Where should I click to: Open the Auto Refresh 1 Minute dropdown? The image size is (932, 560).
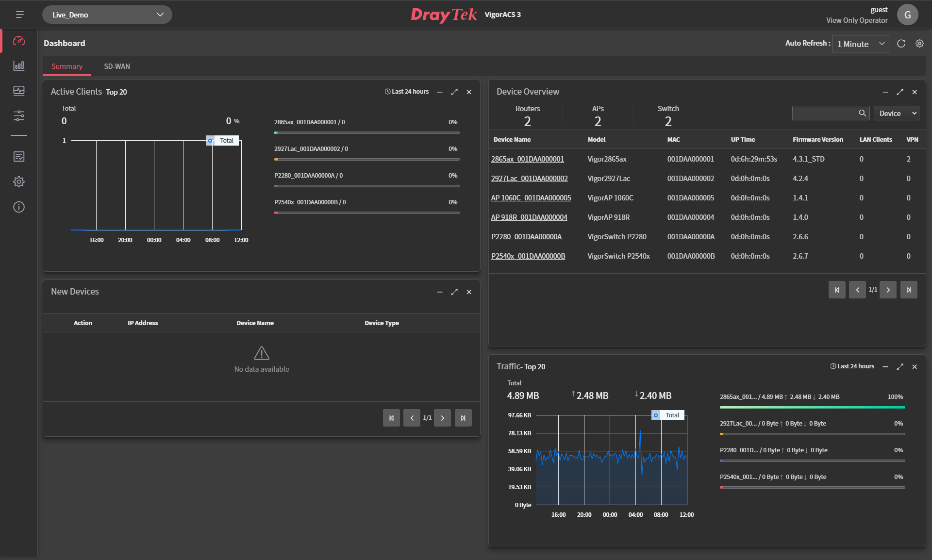point(860,44)
